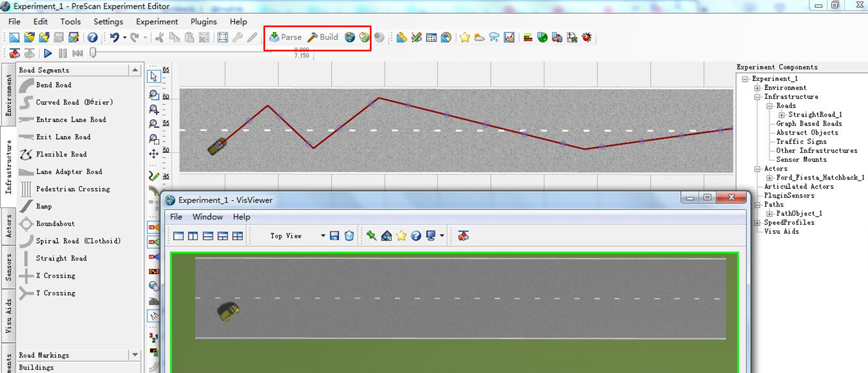Select the pan move tool with four arrows
The image size is (868, 373).
154,154
